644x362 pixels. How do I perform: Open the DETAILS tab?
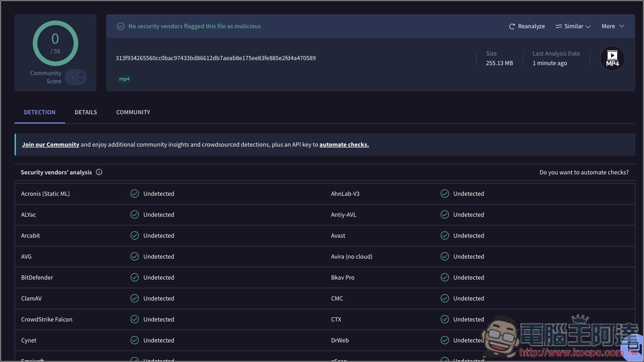pyautogui.click(x=86, y=112)
